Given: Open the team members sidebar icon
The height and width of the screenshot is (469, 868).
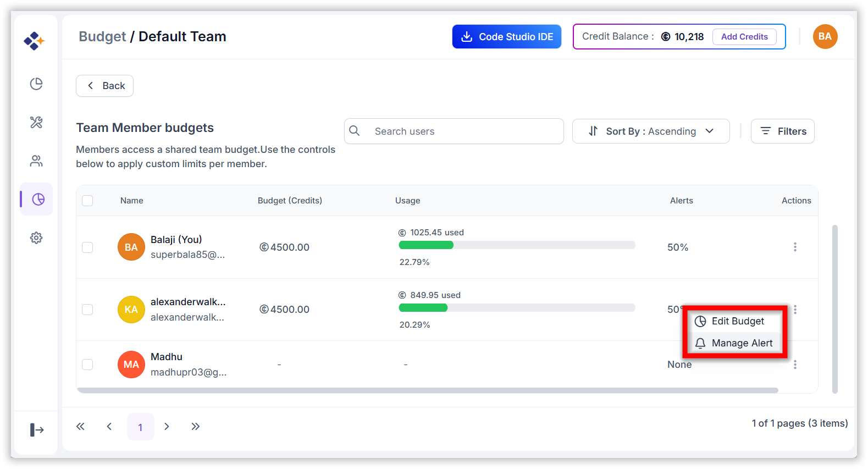Looking at the screenshot, I should 36,161.
